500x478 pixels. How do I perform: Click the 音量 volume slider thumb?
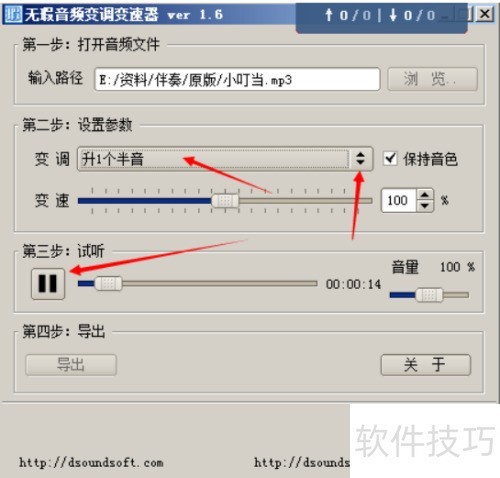tap(429, 295)
